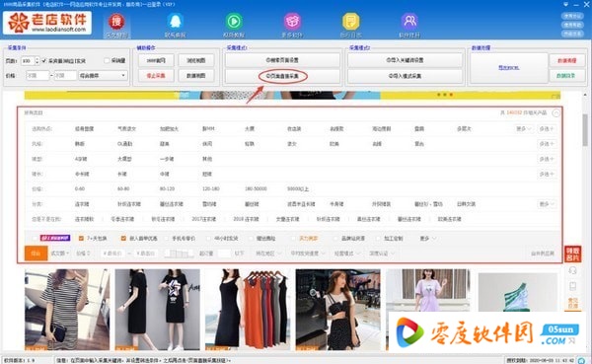Open the striped dress product thumbnail
The width and height of the screenshot is (592, 364).
67,310
